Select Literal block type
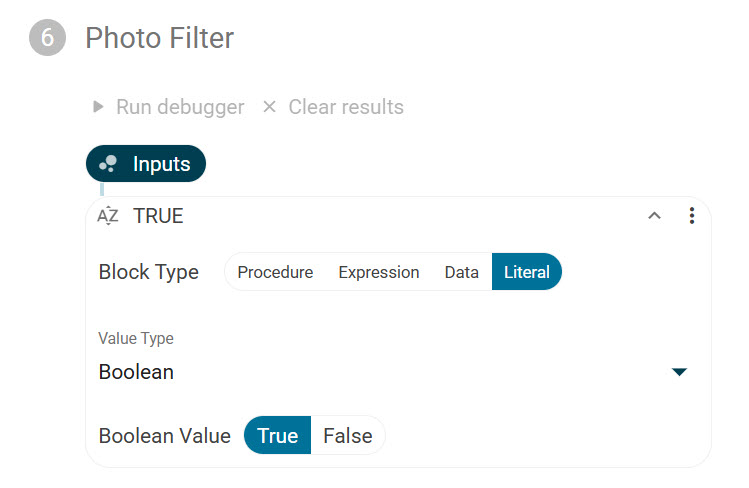The image size is (749, 488). [x=526, y=272]
